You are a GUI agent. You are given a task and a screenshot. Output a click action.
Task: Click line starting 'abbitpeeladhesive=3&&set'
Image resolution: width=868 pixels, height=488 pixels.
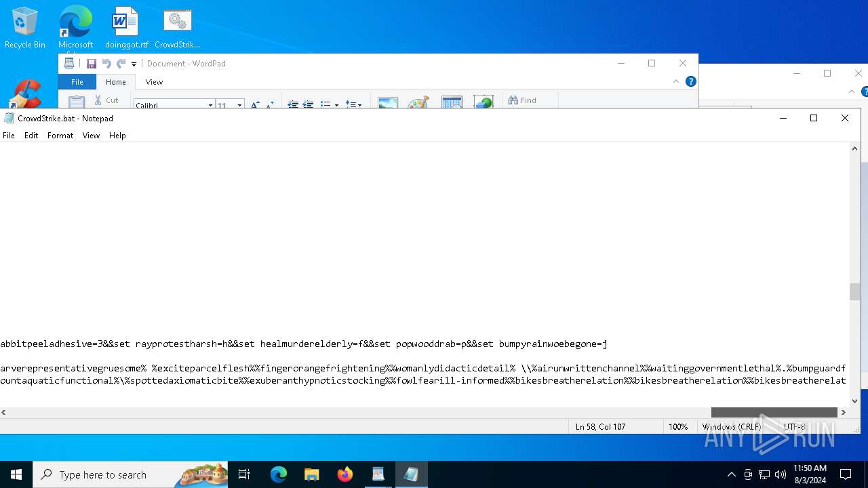point(304,344)
